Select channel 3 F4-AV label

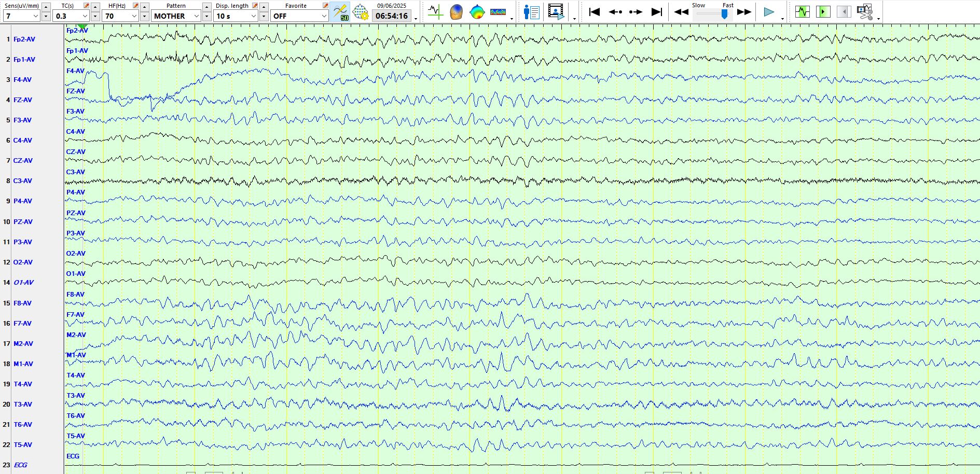point(22,80)
